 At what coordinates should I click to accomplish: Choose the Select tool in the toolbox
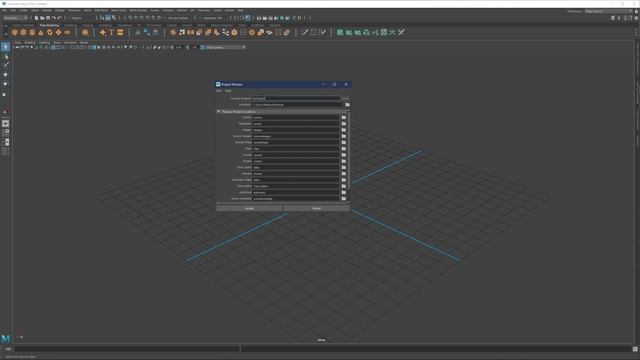pyautogui.click(x=5, y=47)
